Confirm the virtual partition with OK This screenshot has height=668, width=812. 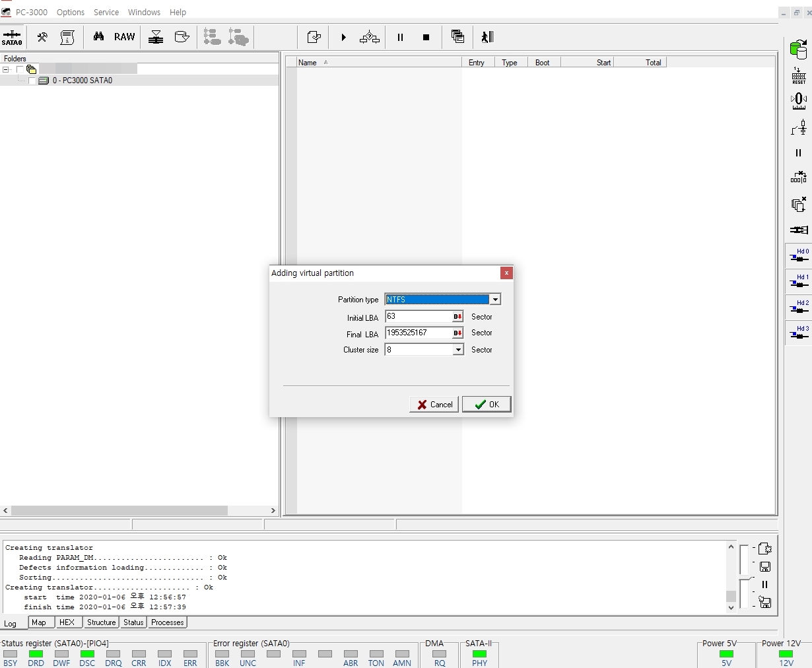(x=487, y=405)
